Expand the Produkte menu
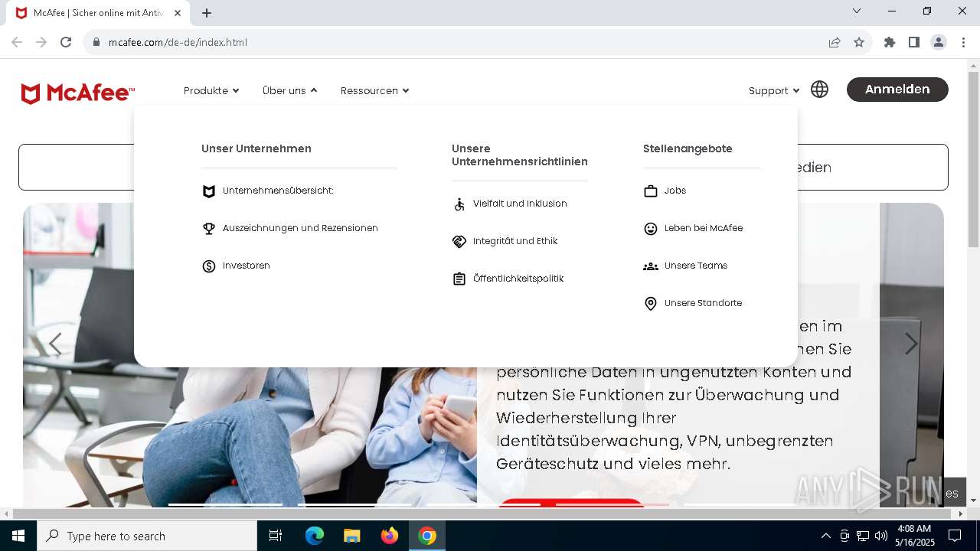 click(211, 90)
